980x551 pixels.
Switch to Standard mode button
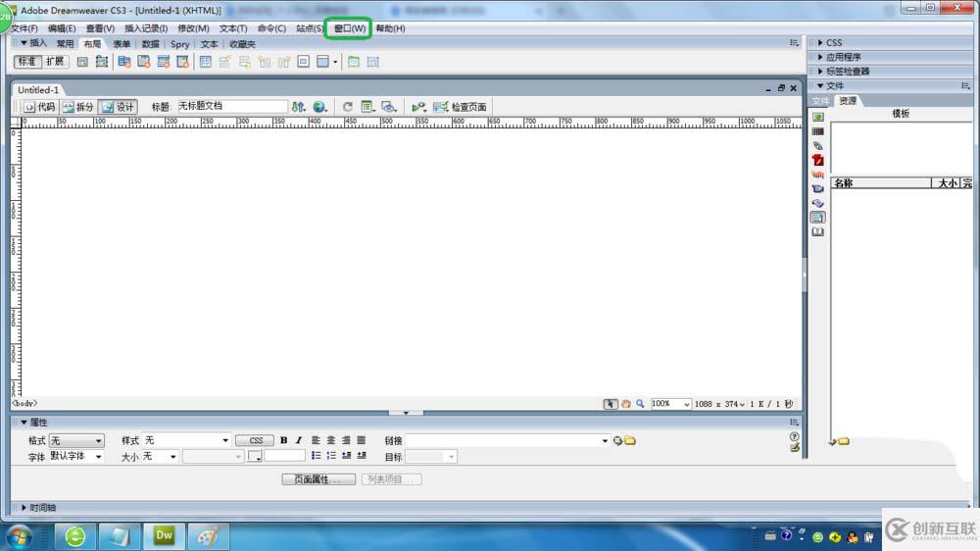pyautogui.click(x=26, y=62)
